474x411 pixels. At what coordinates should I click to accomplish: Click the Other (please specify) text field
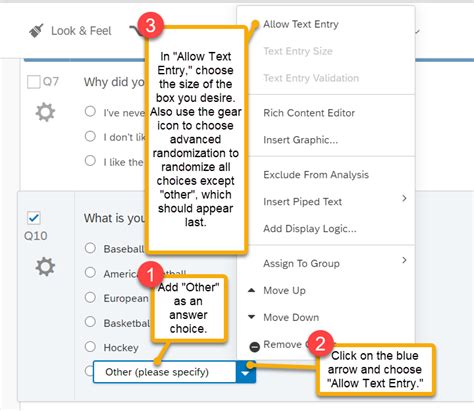(165, 372)
